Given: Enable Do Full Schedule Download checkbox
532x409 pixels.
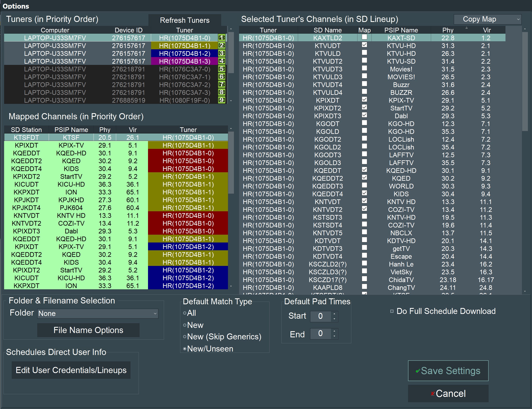Looking at the screenshot, I should click(392, 311).
